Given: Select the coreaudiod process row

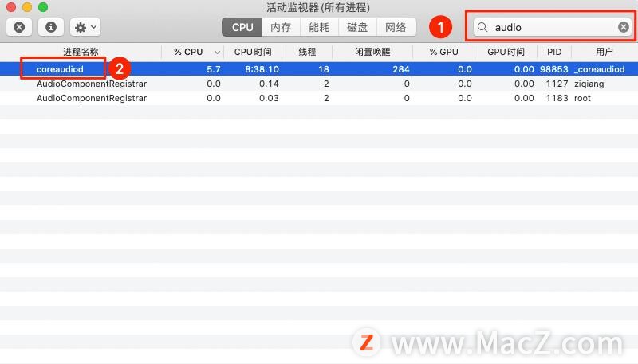Looking at the screenshot, I should click(319, 69).
